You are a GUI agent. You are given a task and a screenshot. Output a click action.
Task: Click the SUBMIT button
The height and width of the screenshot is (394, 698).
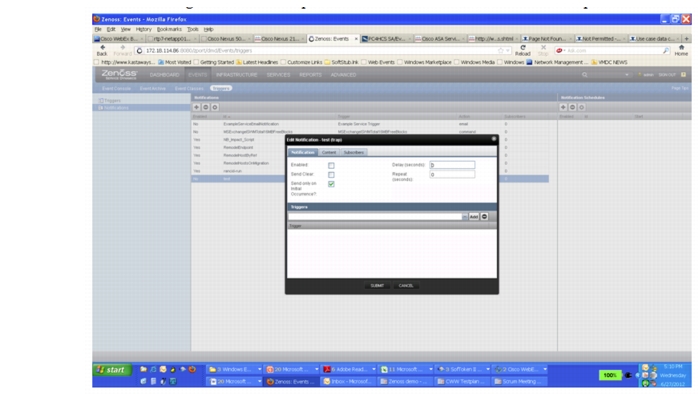point(377,285)
